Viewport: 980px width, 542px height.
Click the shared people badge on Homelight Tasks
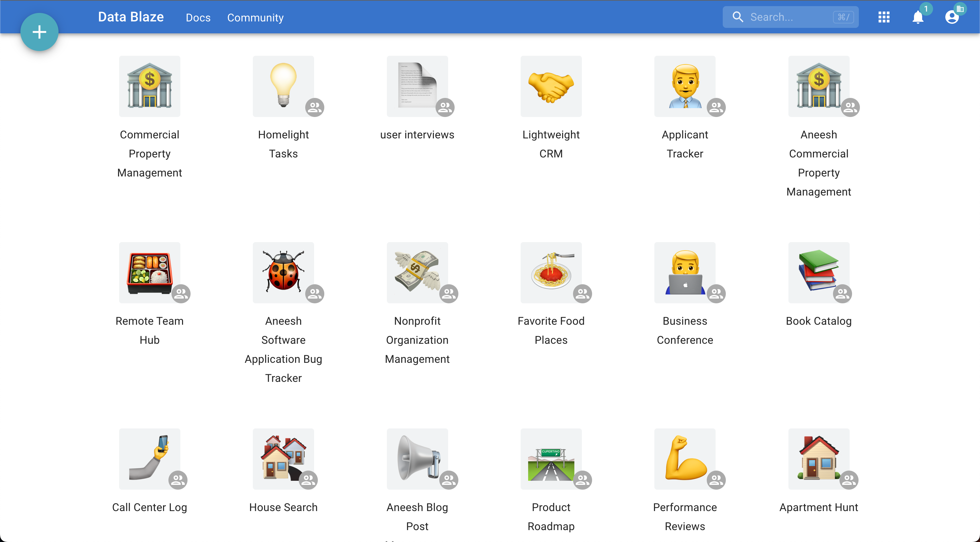(315, 107)
